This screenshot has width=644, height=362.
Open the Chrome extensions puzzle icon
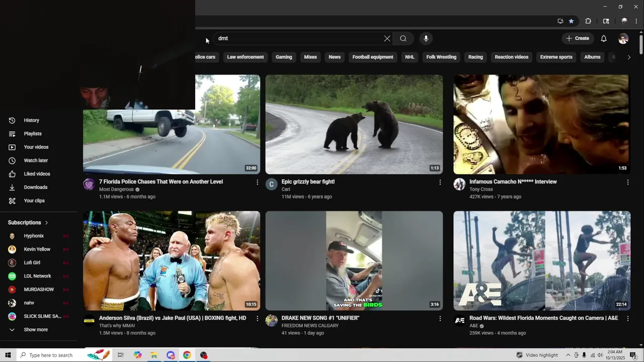coord(588,21)
